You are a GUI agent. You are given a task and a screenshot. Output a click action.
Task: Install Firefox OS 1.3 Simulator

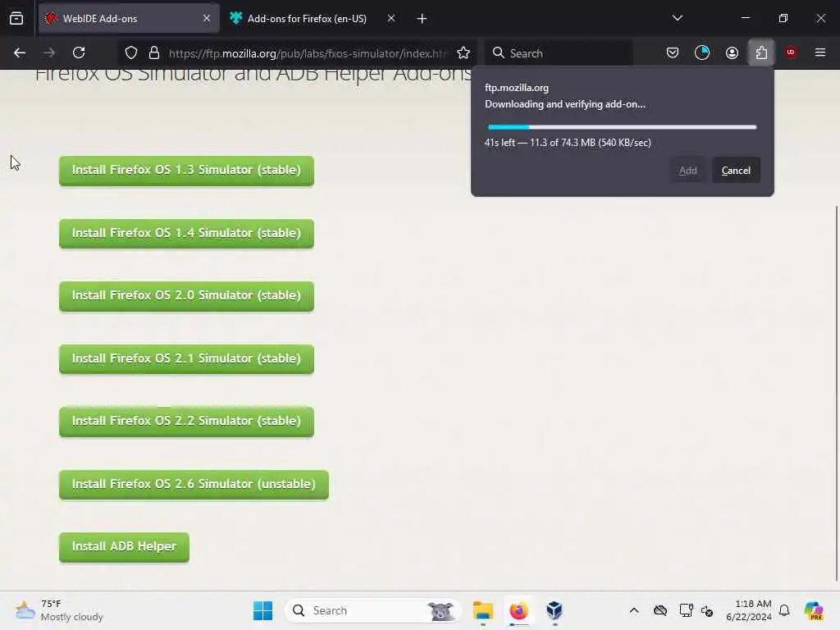click(x=186, y=171)
